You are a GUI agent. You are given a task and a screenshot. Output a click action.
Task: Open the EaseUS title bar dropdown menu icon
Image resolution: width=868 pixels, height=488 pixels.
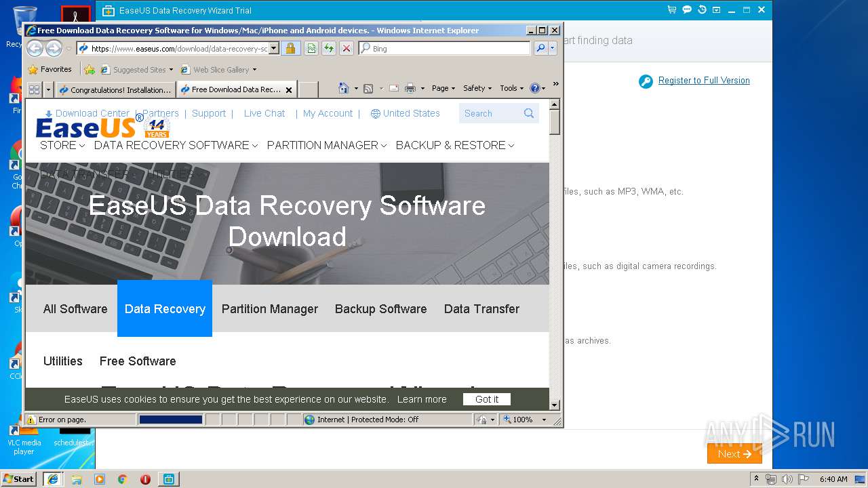click(717, 10)
